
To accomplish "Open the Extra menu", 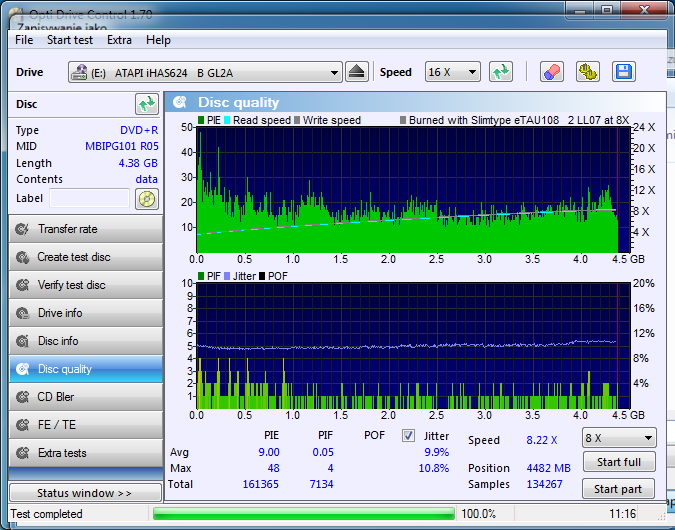I will pyautogui.click(x=119, y=40).
